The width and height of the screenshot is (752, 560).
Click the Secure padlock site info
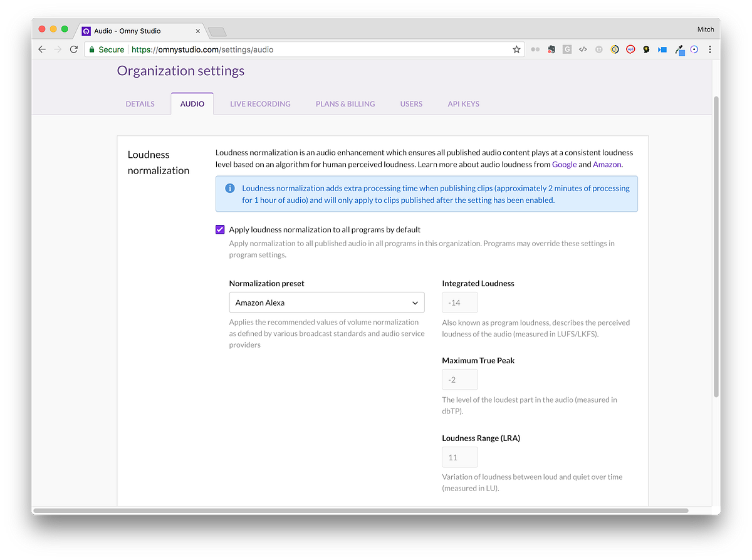[x=92, y=49]
